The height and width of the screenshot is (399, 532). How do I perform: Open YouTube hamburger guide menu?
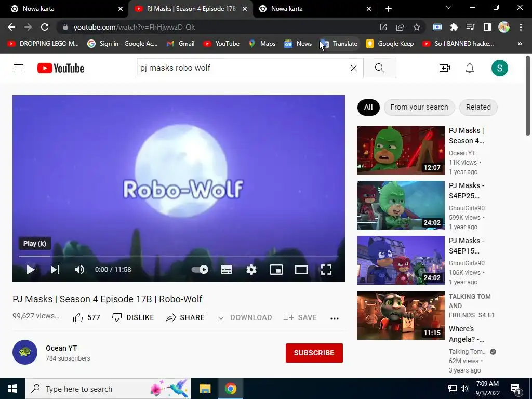pyautogui.click(x=19, y=68)
